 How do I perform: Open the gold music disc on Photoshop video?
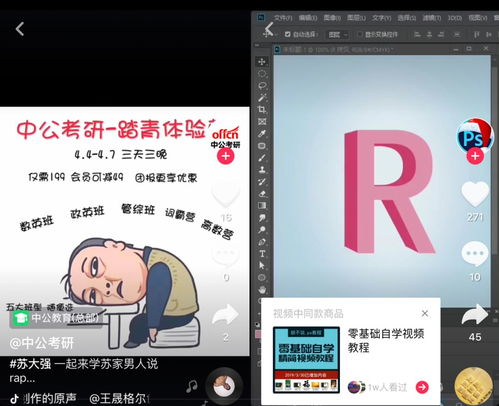coord(474,387)
